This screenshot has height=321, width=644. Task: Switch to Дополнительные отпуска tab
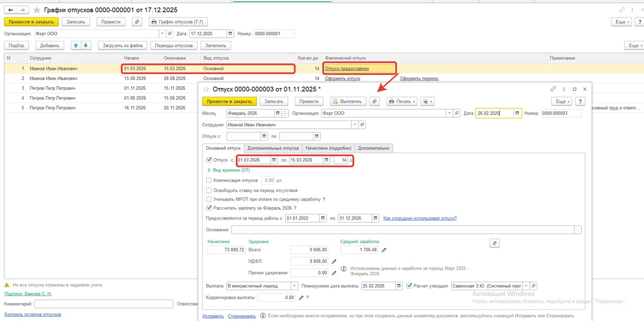click(273, 149)
